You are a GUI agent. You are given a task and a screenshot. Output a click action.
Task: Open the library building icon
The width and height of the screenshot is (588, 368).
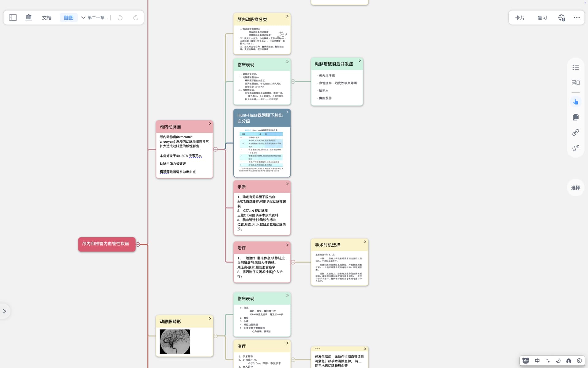[x=29, y=17]
